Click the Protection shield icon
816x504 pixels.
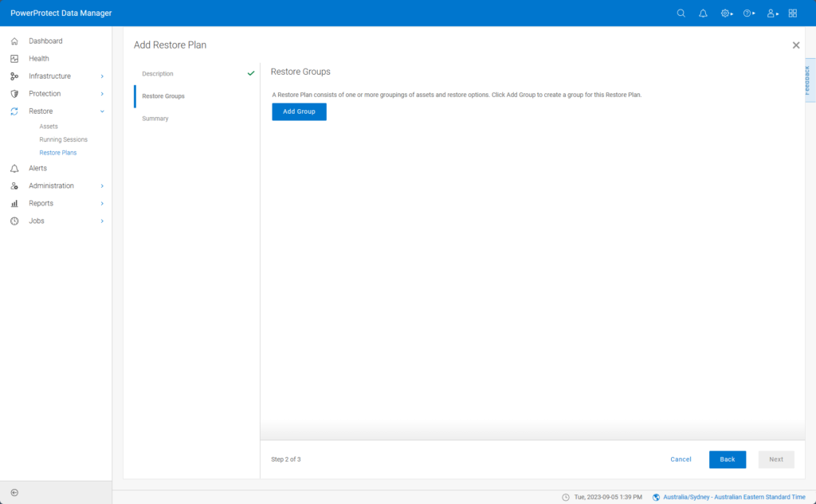click(13, 93)
